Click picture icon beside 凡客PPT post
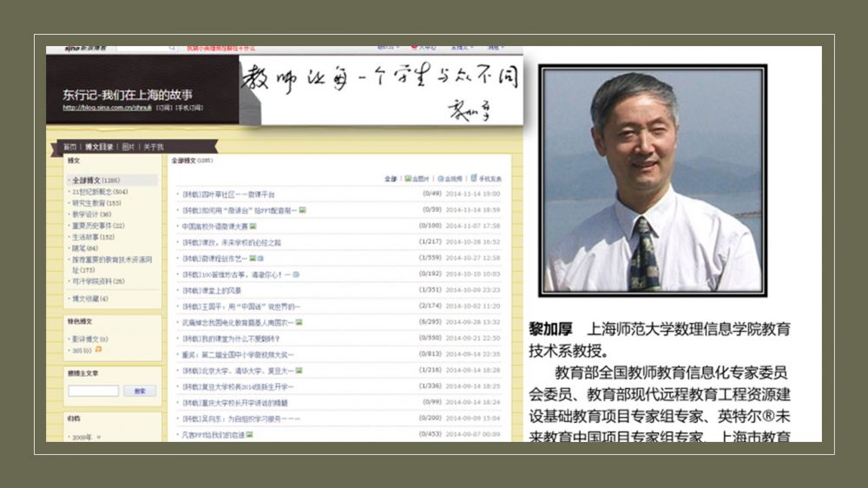This screenshot has width=868, height=488. tap(249, 434)
